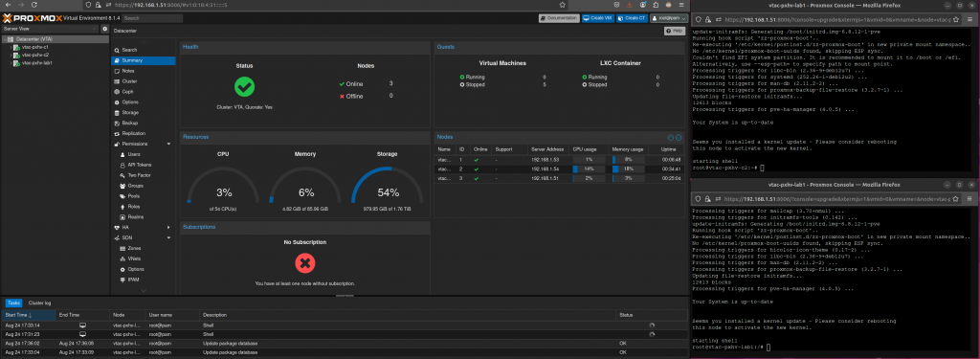980x359 pixels.
Task: Click Memory usage bar showing 18%
Action: point(628,168)
